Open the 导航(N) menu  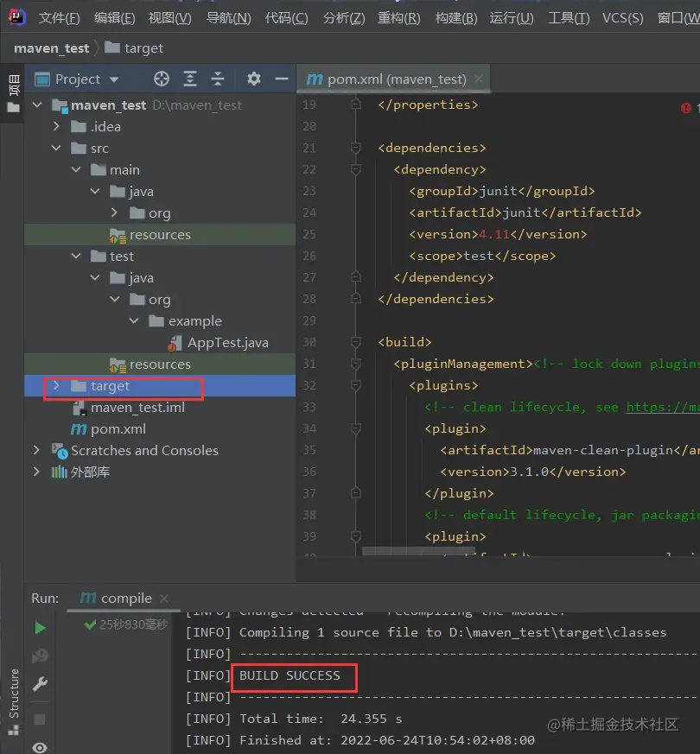click(228, 18)
